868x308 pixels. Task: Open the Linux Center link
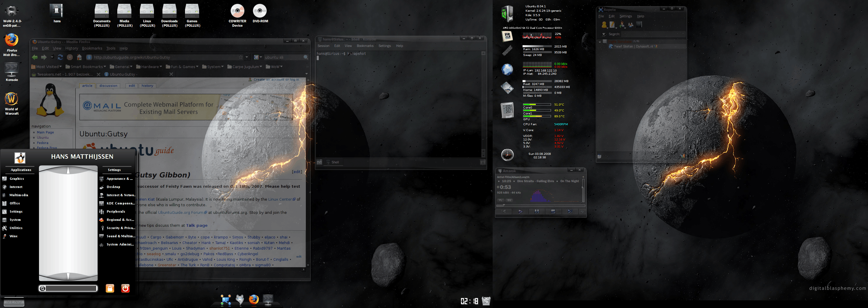pos(282,199)
